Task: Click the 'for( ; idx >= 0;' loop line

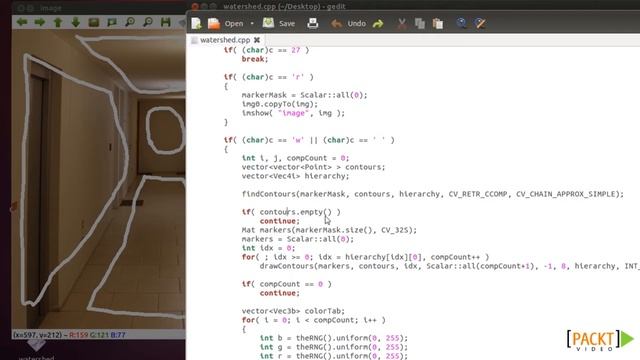Action: tap(365, 257)
